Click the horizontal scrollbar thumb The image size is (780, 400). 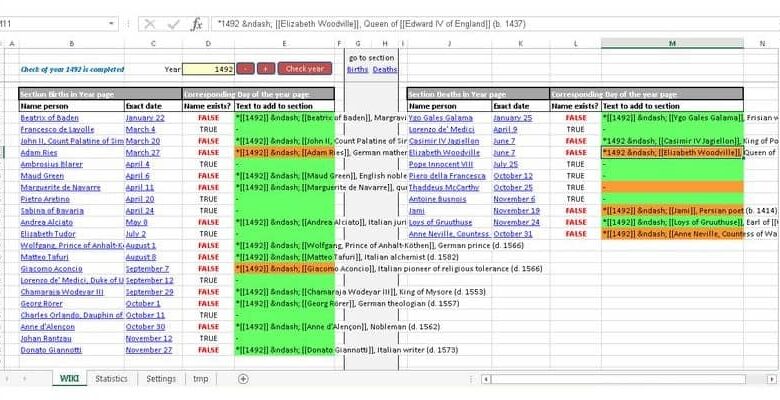click(x=619, y=380)
